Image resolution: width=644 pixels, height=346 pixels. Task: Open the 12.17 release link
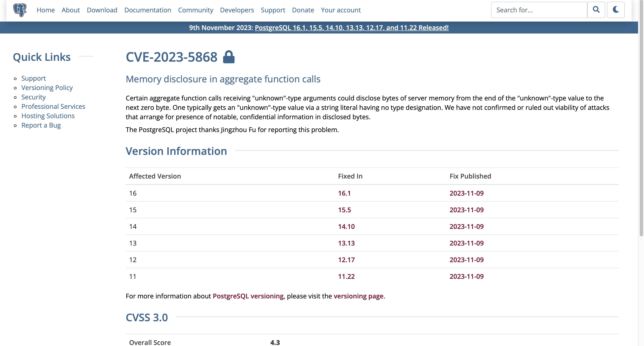[346, 260]
